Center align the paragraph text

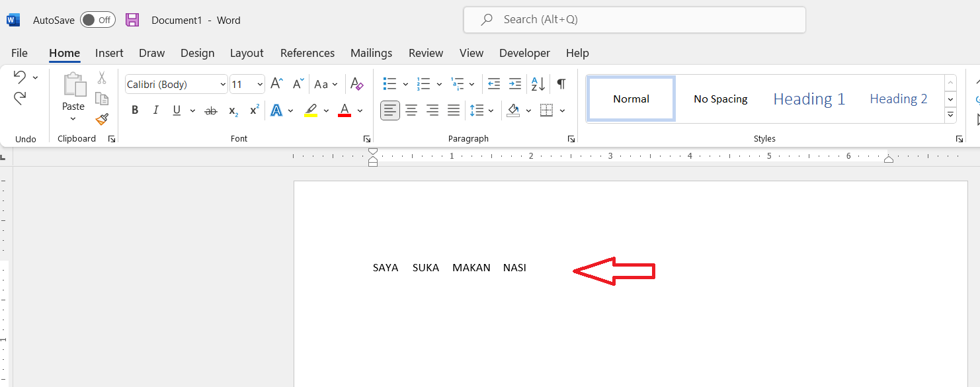[411, 110]
